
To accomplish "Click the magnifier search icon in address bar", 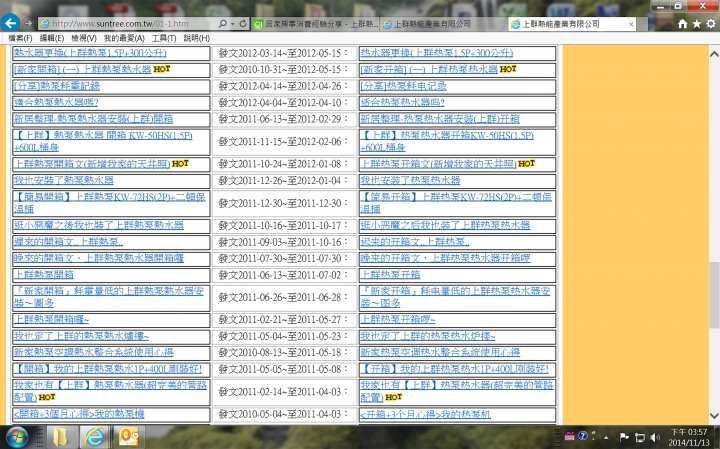I will point(223,23).
